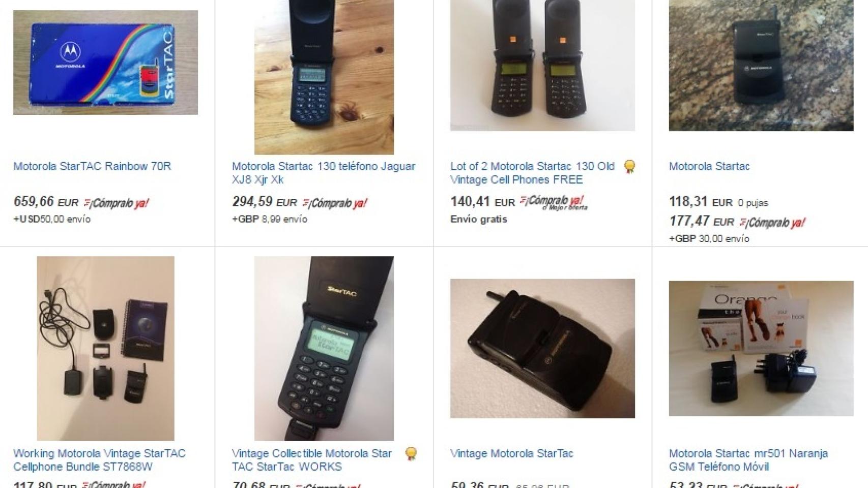The height and width of the screenshot is (488, 868).
Task: Open Working Motorola Vintage StarTAC Bundle link
Action: [99, 460]
